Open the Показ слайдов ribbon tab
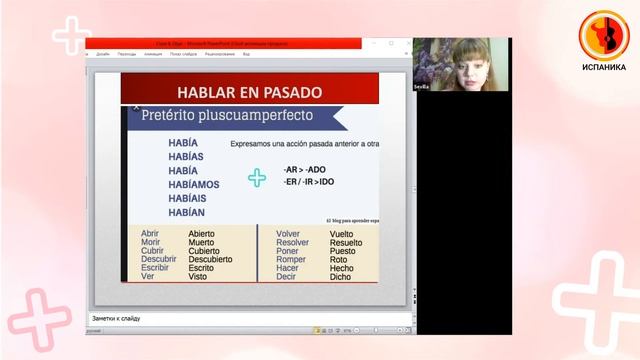 [x=183, y=54]
